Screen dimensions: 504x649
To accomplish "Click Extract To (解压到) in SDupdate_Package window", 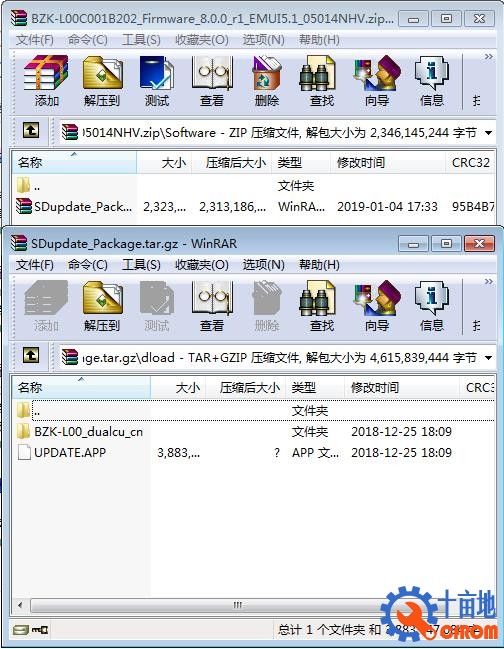I will 102,306.
